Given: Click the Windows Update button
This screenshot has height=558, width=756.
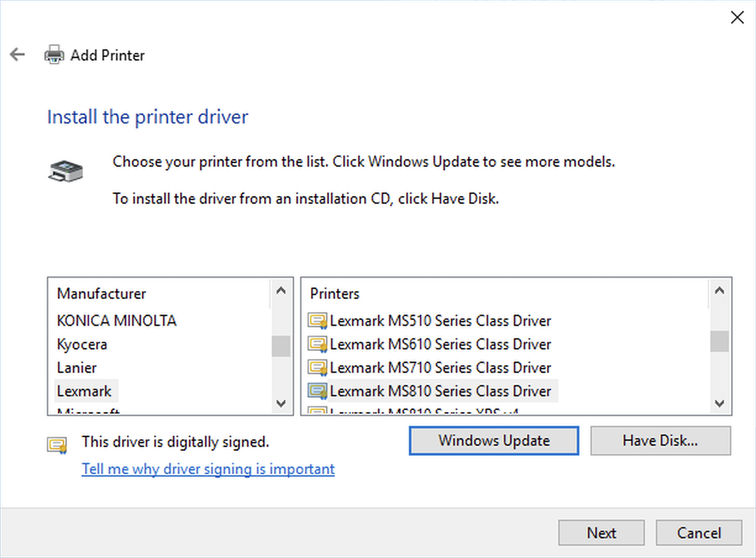Looking at the screenshot, I should [494, 441].
